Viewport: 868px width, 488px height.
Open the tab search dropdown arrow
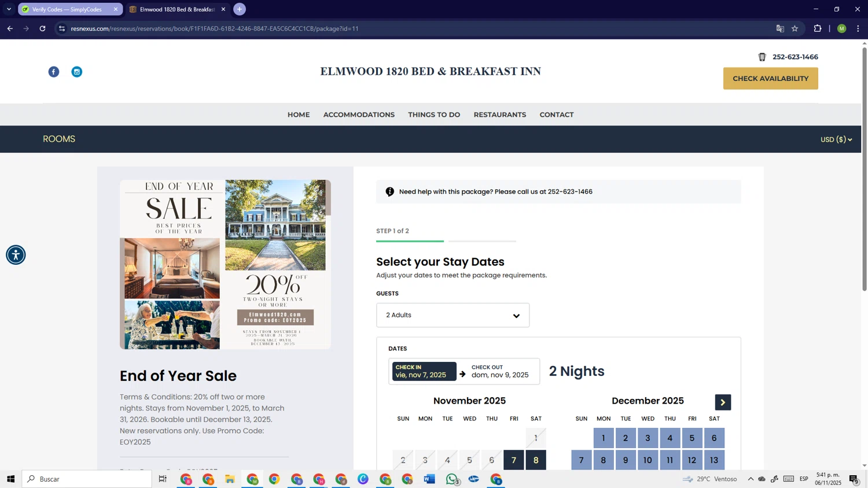[9, 9]
